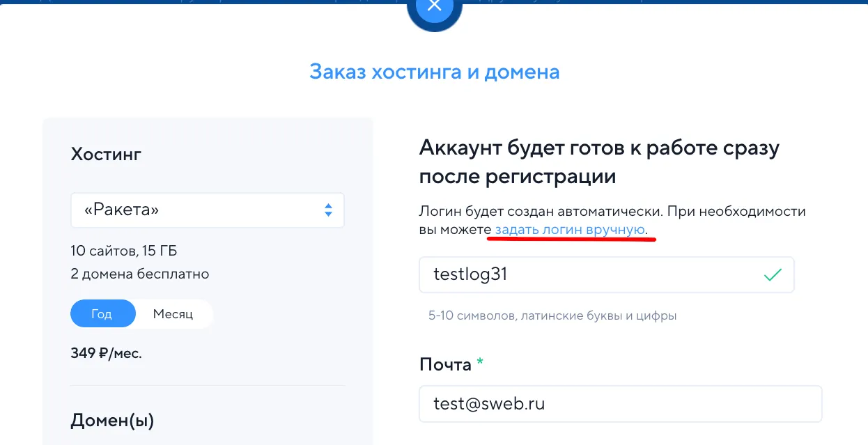Close the order form with the X button

coord(434,7)
